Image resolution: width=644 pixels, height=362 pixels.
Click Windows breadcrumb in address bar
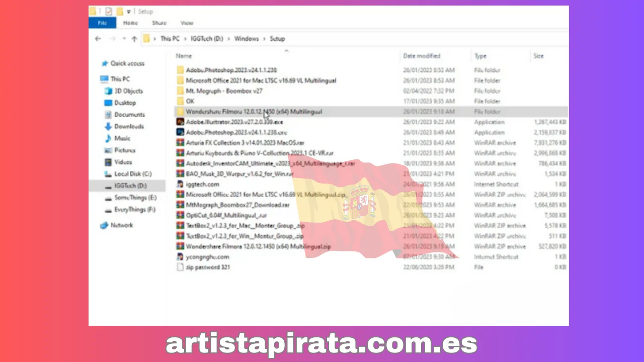point(246,39)
